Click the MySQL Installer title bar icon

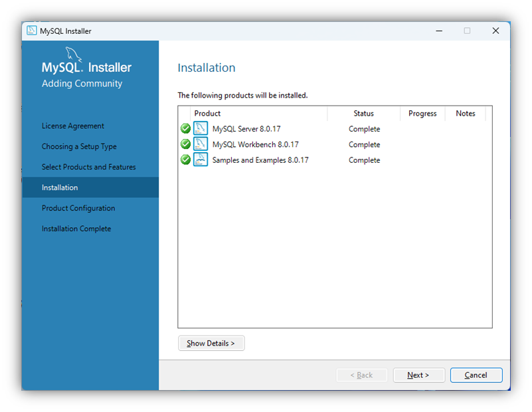(x=32, y=31)
